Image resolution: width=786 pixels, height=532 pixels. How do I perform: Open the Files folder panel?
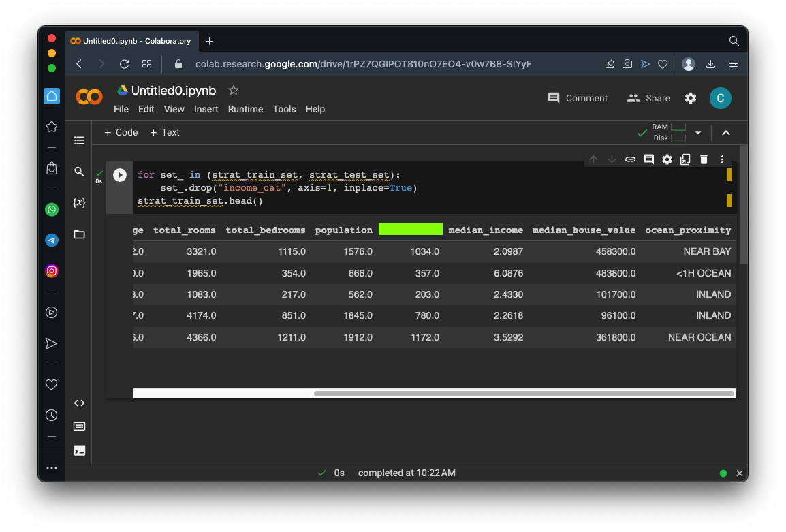click(79, 234)
